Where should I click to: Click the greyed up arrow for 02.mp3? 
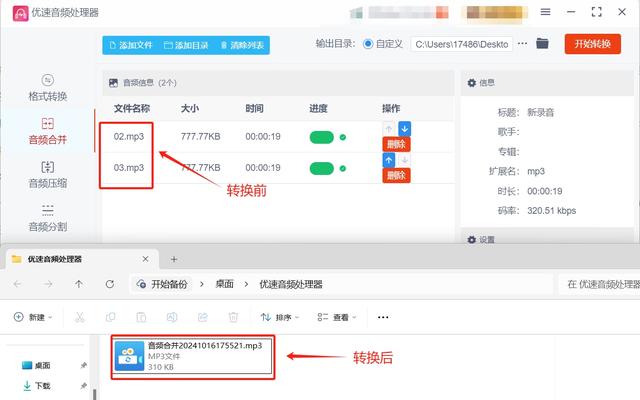click(x=389, y=129)
